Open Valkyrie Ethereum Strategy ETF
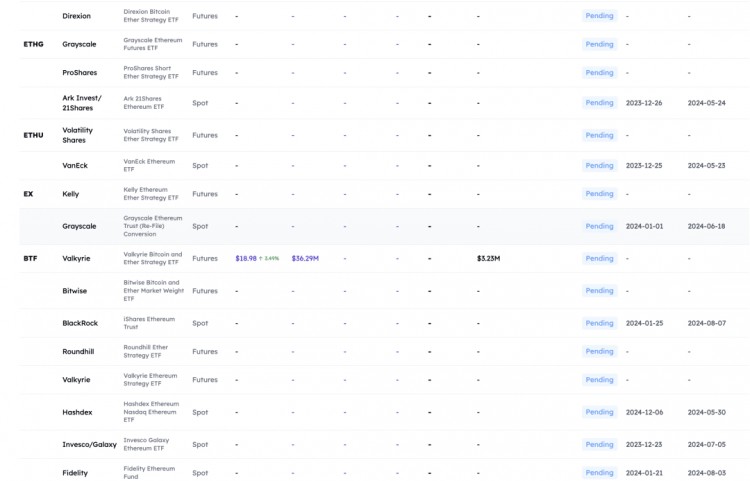Screen dimensions: 750x481 [150, 380]
